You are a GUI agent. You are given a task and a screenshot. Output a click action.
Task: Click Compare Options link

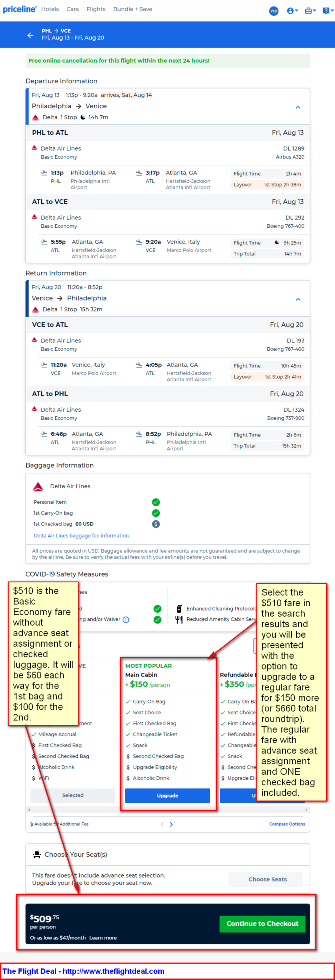[287, 824]
